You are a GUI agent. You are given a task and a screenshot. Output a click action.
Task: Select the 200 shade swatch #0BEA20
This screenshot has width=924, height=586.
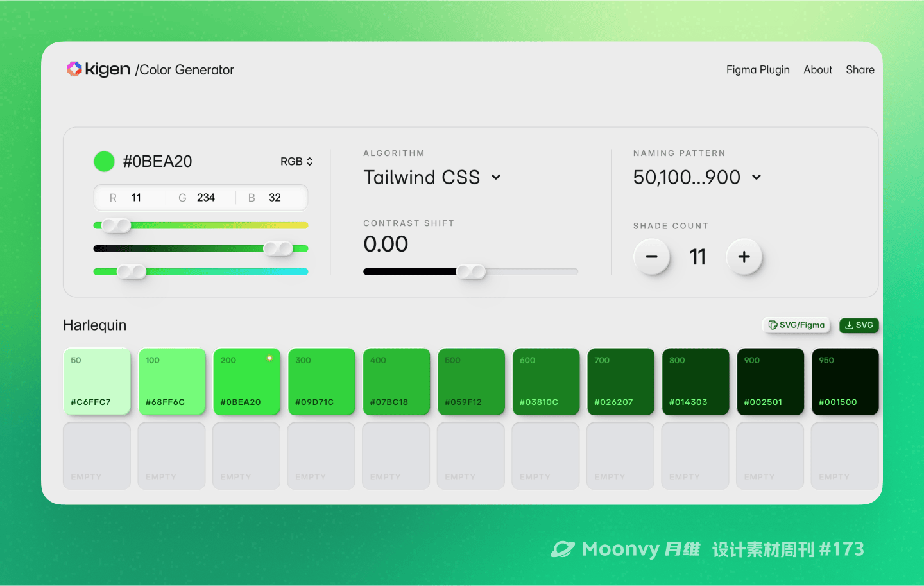coord(246,381)
